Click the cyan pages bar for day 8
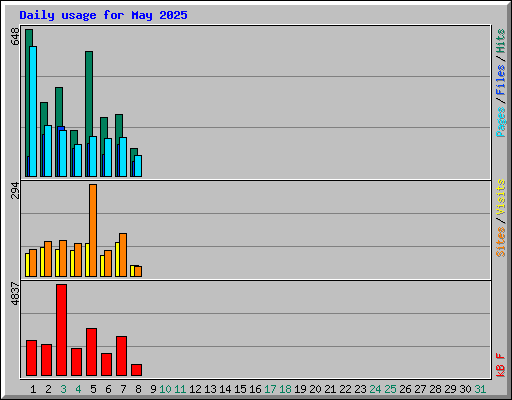 click(138, 166)
